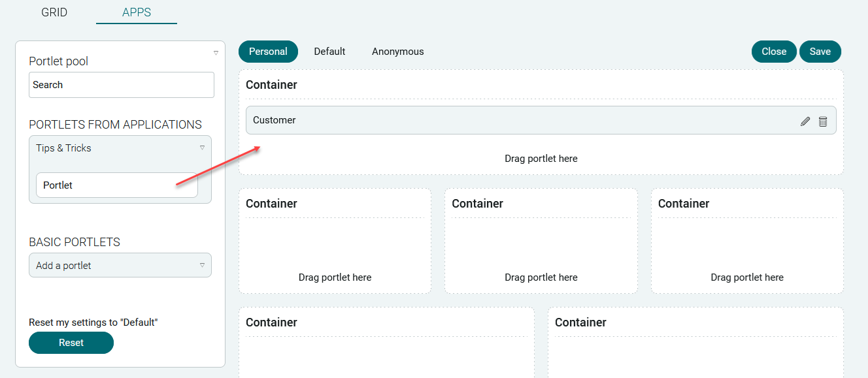Focus the Portlet pool Search field
The height and width of the screenshot is (378, 868).
coord(122,85)
